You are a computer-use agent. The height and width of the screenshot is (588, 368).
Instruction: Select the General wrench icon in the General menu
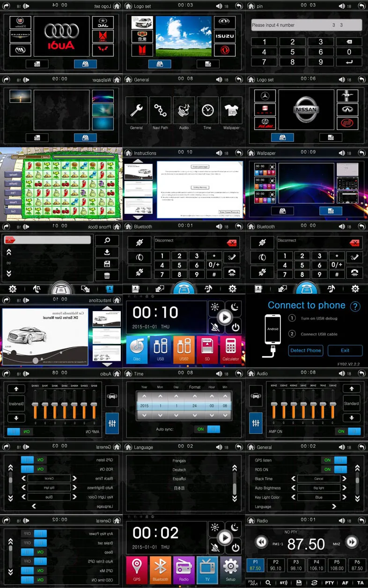coord(137,111)
